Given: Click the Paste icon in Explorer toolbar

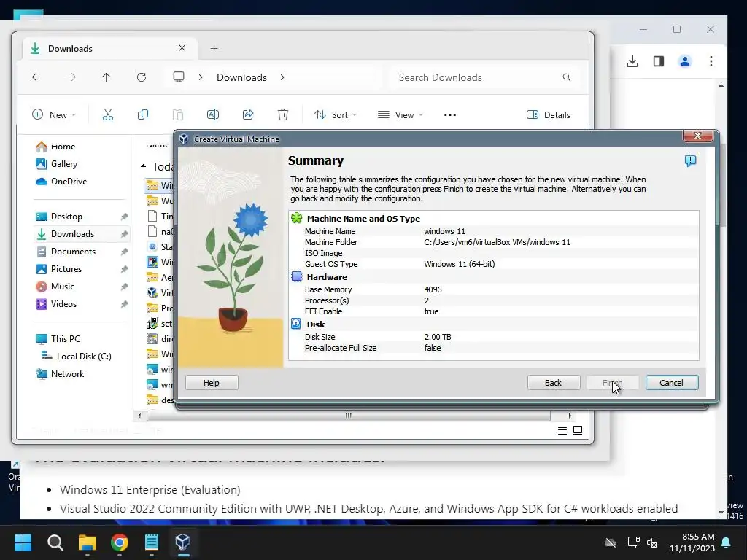Looking at the screenshot, I should pos(178,114).
